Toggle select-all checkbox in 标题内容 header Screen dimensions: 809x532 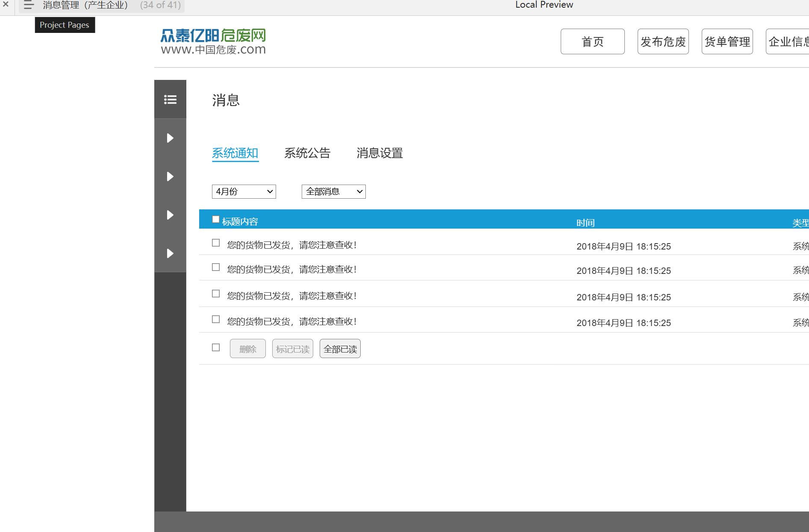coord(216,219)
